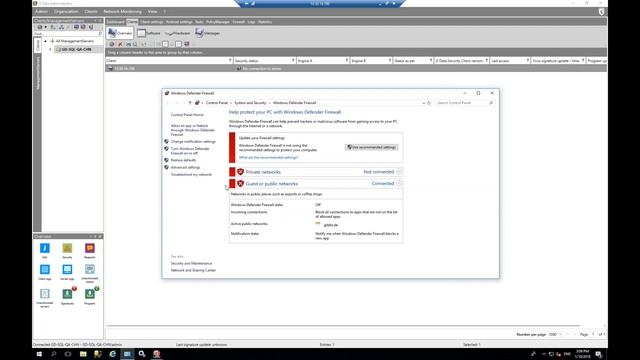
Task: Open the Network Monitoring menu
Action: (x=122, y=11)
